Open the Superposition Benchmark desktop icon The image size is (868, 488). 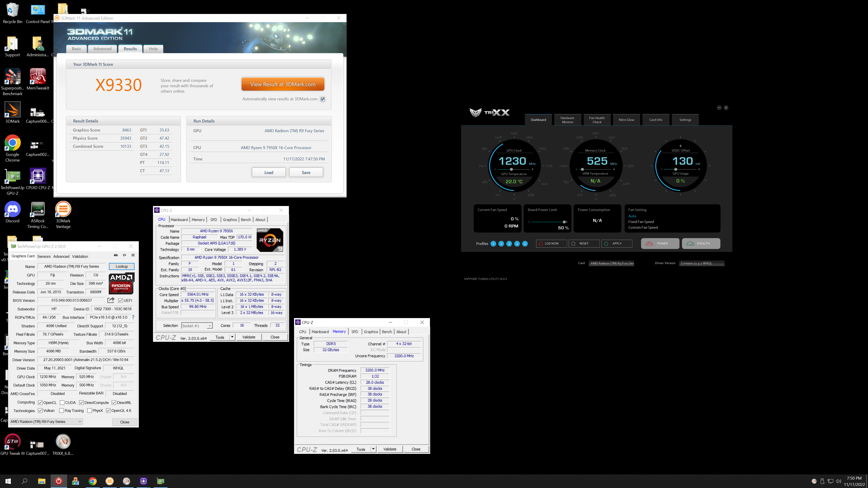[12, 82]
